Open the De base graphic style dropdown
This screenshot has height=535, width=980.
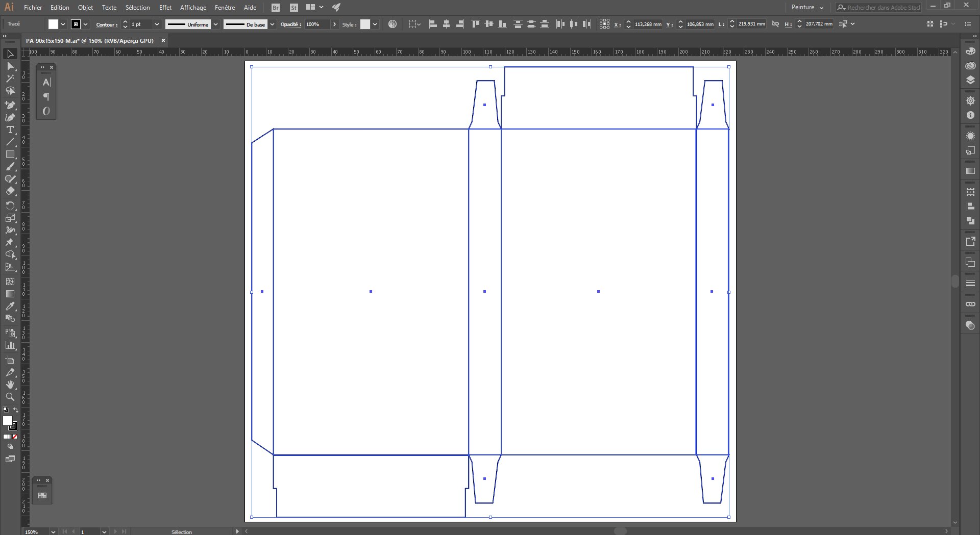pos(272,24)
